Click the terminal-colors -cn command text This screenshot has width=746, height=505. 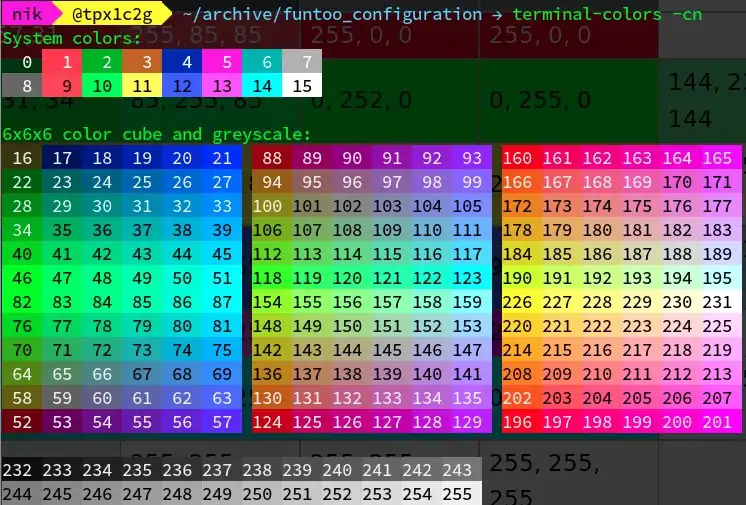click(x=607, y=14)
